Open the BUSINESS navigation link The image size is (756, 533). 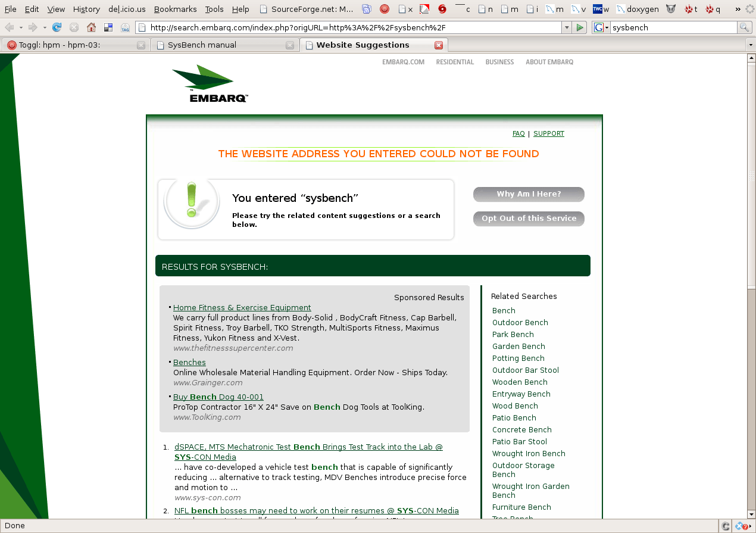point(499,62)
